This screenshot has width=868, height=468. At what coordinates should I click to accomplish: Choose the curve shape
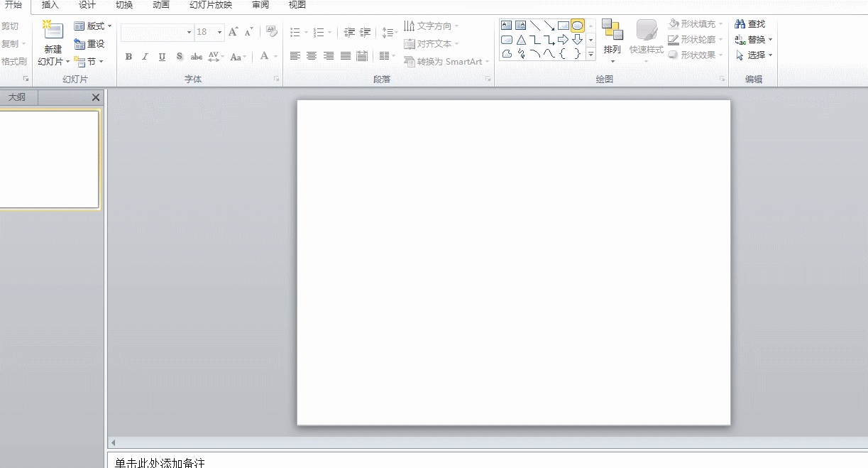[549, 53]
